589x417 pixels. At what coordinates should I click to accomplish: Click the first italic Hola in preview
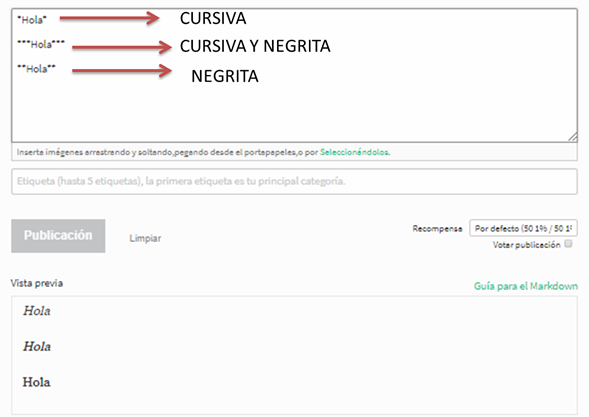37,311
